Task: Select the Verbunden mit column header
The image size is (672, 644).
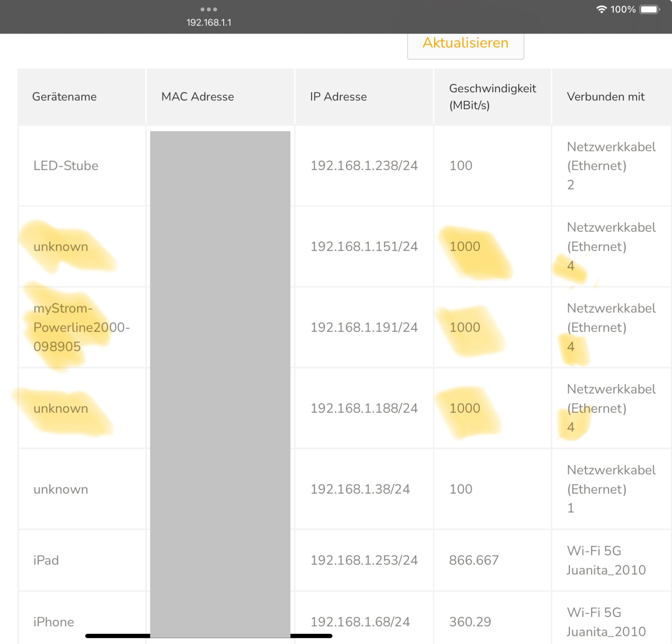Action: point(606,97)
